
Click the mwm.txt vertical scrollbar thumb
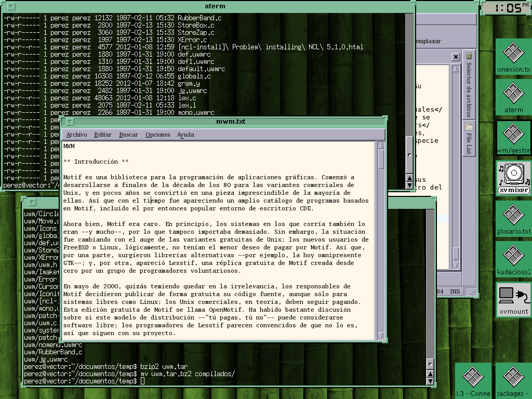[381, 159]
